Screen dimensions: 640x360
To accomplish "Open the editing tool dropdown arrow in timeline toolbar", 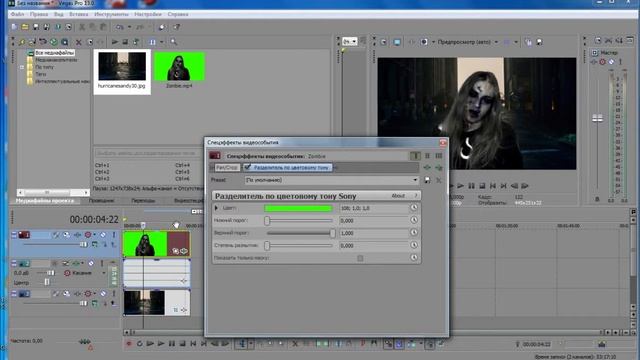I will [x=251, y=344].
